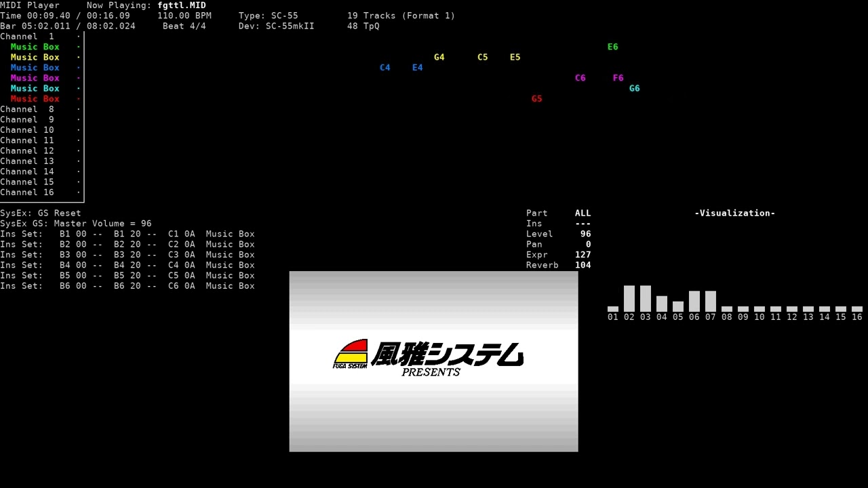
Task: Click the yellow Music Box channel label
Action: tap(35, 57)
